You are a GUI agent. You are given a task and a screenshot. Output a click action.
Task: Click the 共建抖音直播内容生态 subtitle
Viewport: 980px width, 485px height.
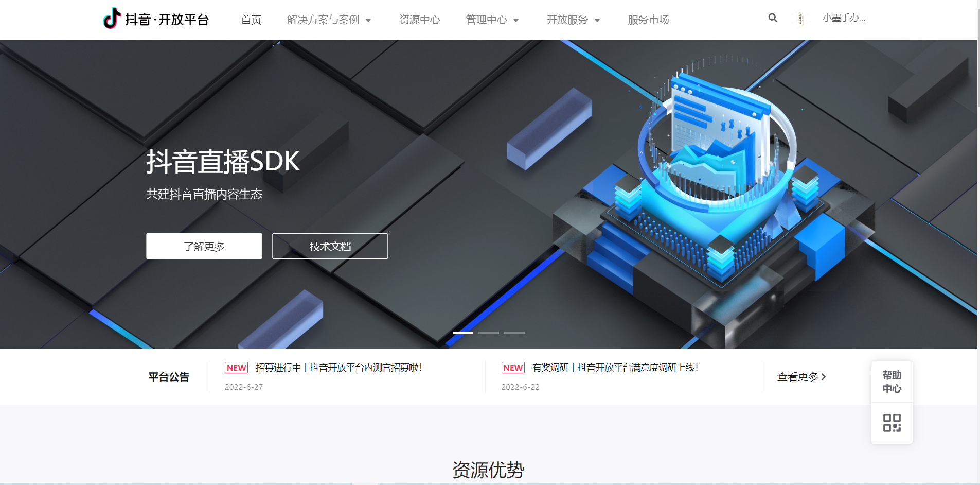(x=204, y=194)
